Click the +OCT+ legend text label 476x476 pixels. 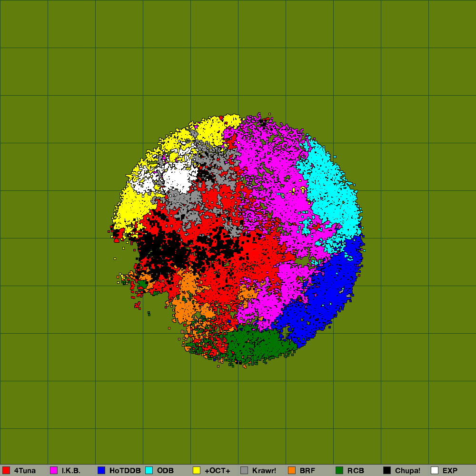(x=217, y=470)
